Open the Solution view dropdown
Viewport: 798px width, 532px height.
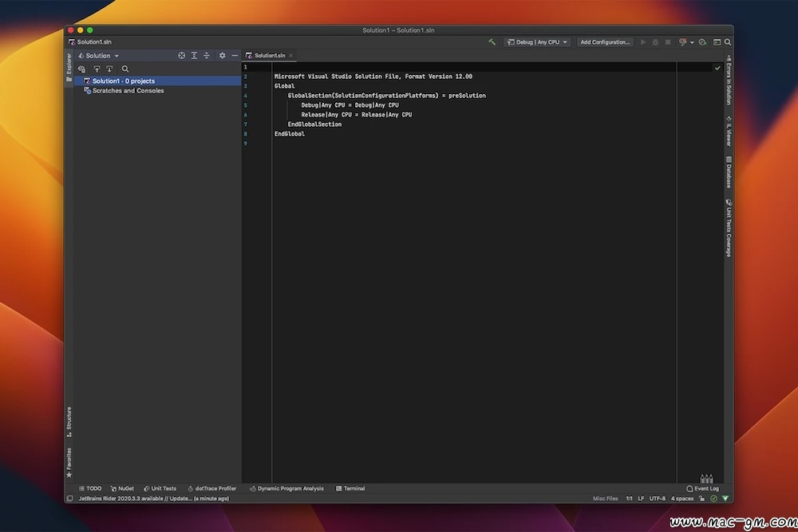98,56
